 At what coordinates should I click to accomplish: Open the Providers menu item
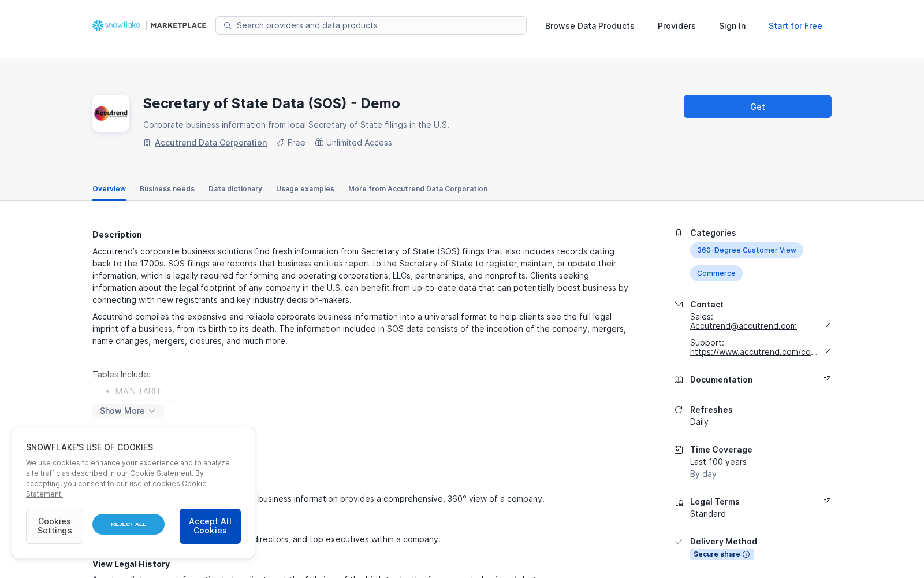tap(676, 26)
